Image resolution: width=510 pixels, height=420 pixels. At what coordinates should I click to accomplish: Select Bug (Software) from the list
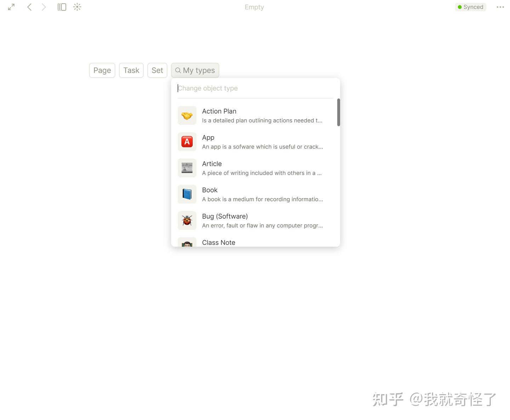(x=255, y=220)
